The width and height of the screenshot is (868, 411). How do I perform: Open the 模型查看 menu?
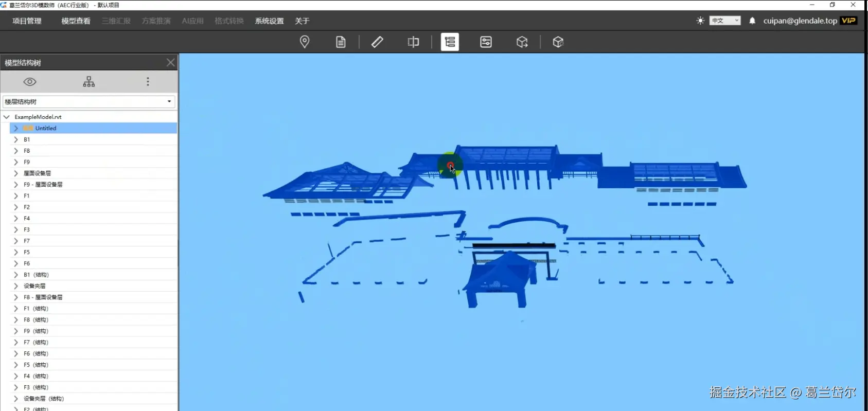pos(76,21)
